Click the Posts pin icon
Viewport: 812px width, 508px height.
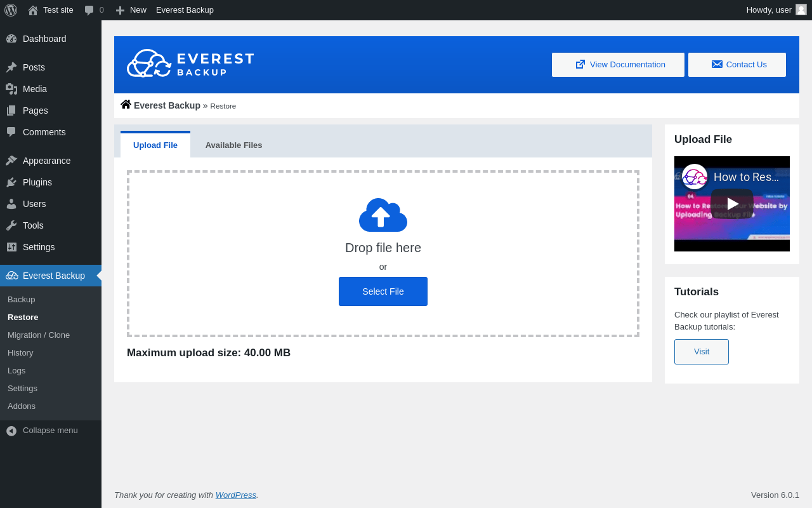click(x=11, y=67)
